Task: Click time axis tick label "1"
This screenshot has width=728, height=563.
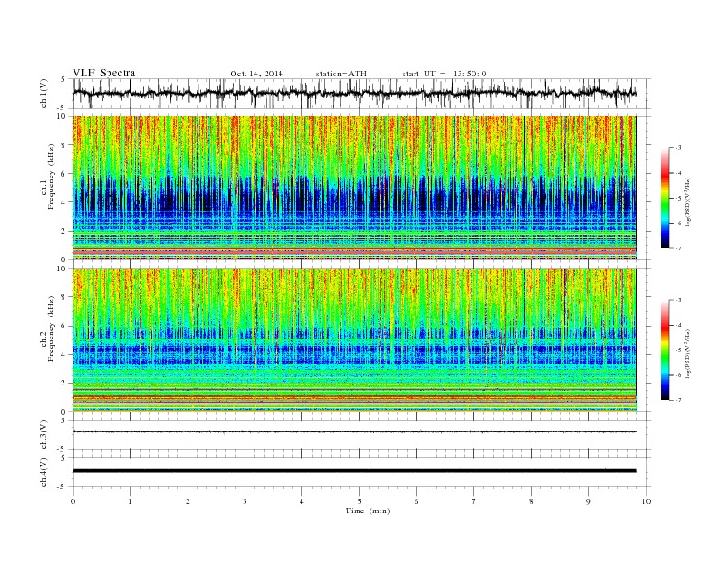Action: tap(130, 501)
